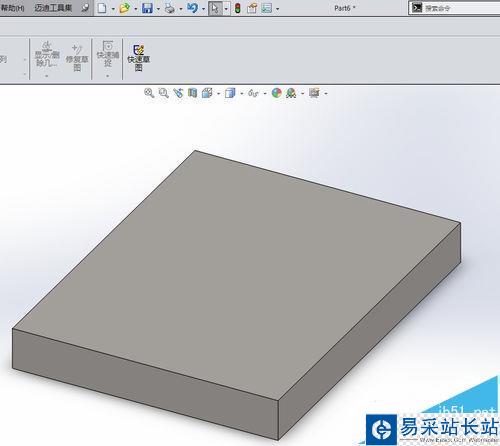Viewport: 500px width, 446px height.
Task: Click the Print icon
Action: (x=169, y=8)
